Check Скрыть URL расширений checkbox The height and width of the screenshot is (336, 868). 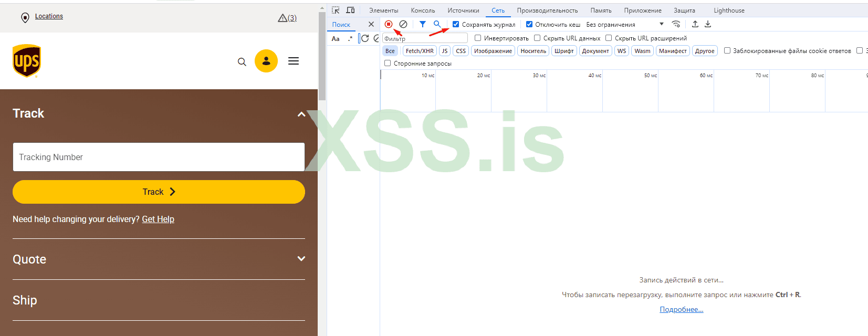pyautogui.click(x=609, y=38)
